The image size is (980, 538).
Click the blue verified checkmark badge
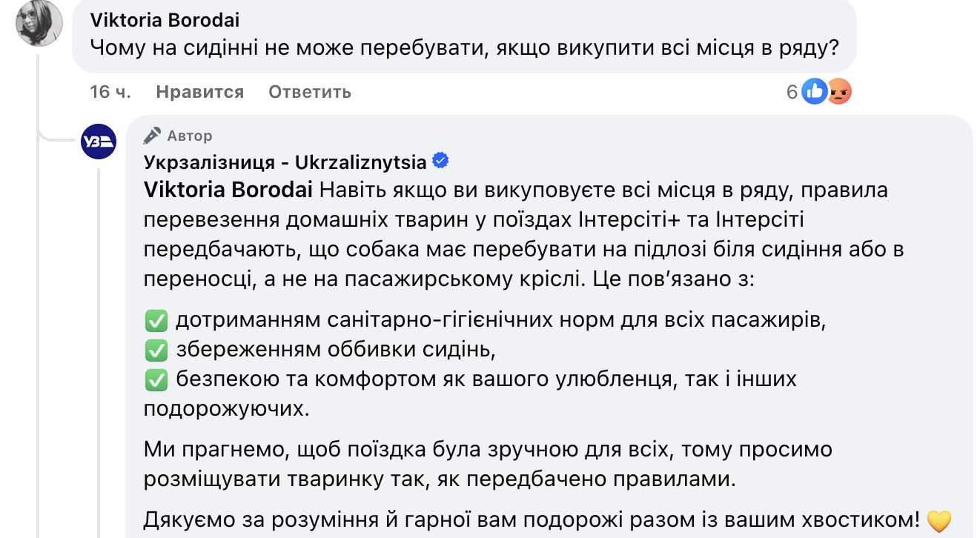pyautogui.click(x=440, y=161)
